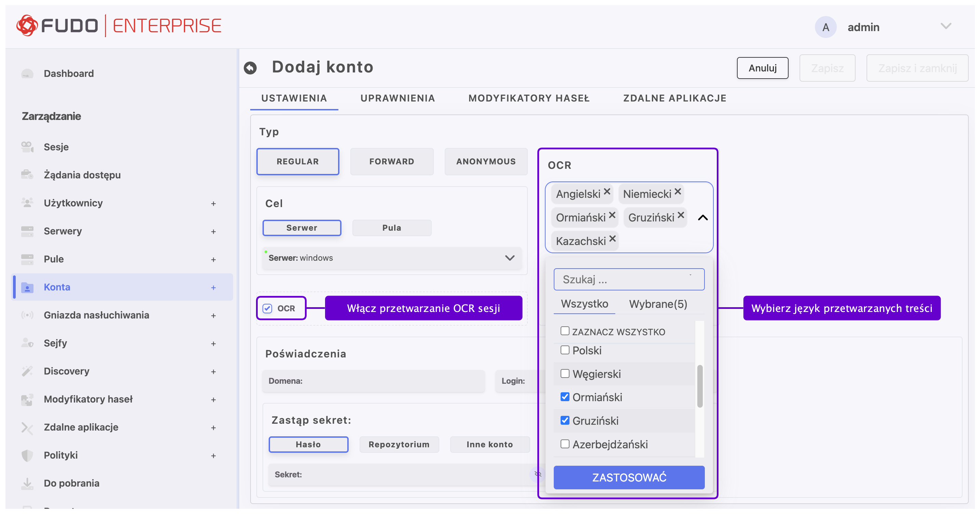The image size is (980, 517).
Task: Remove the Angielski language tag
Action: pos(607,191)
